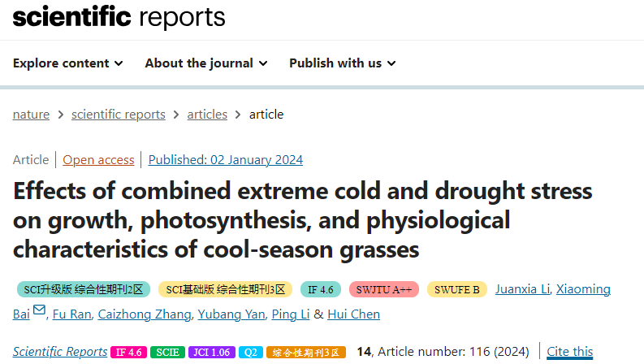Click the orange 综合性期刊3区 badge
Viewport: 644px width, 364px height.
306,352
